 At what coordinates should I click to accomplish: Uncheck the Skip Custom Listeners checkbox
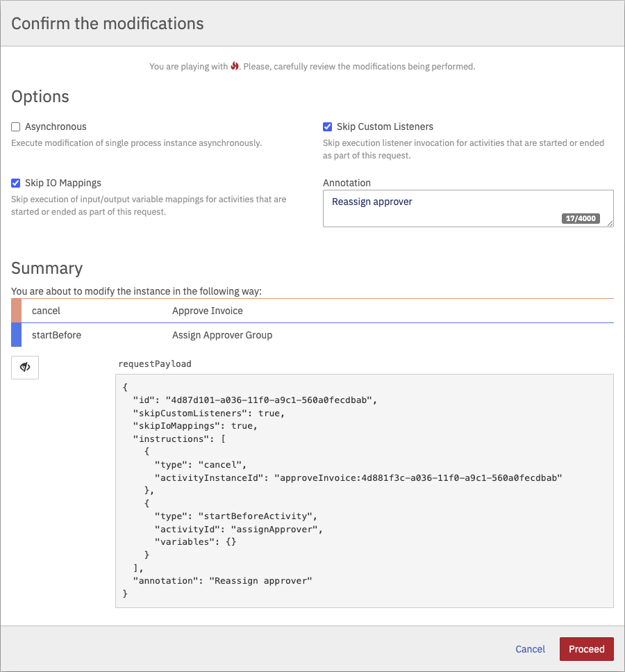tap(328, 127)
